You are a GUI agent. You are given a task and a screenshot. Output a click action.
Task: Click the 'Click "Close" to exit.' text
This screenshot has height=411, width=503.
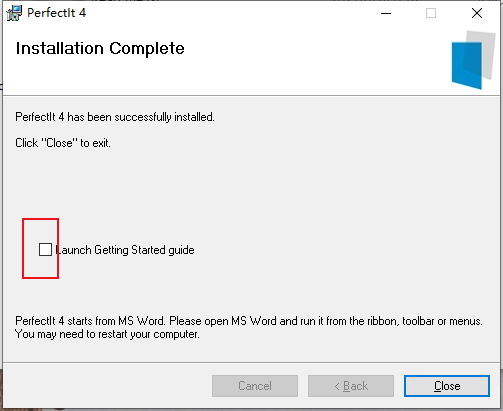pos(63,143)
